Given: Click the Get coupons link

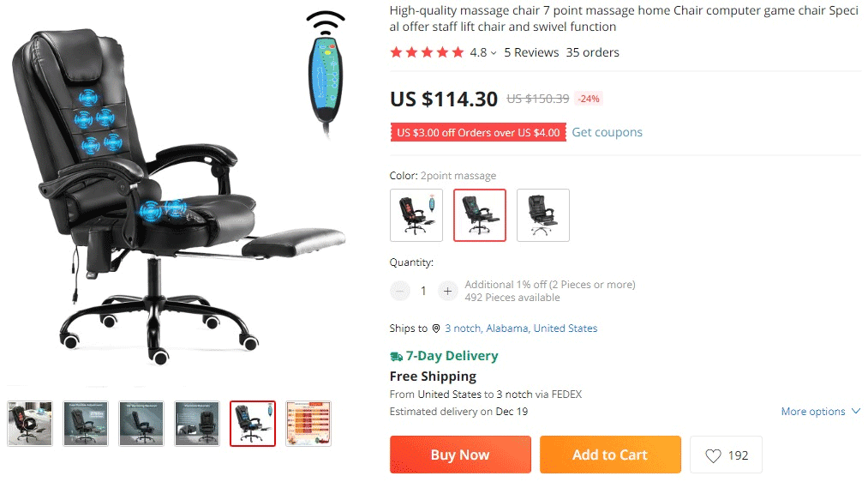Looking at the screenshot, I should point(607,132).
